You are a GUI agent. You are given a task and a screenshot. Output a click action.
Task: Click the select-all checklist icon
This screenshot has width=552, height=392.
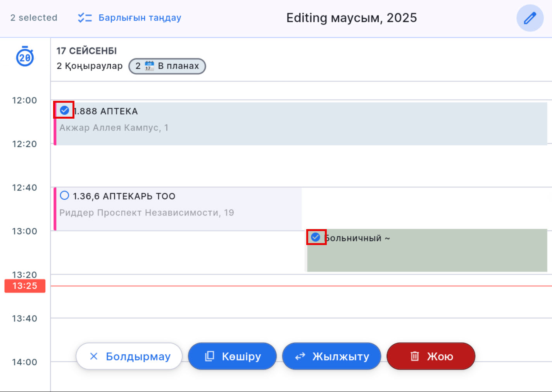pyautogui.click(x=85, y=18)
